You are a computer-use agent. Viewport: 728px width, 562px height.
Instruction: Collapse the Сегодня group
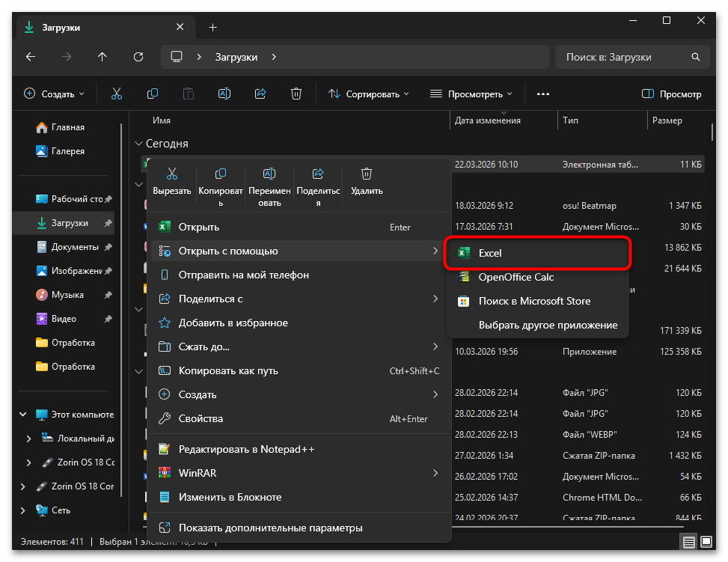(x=138, y=144)
